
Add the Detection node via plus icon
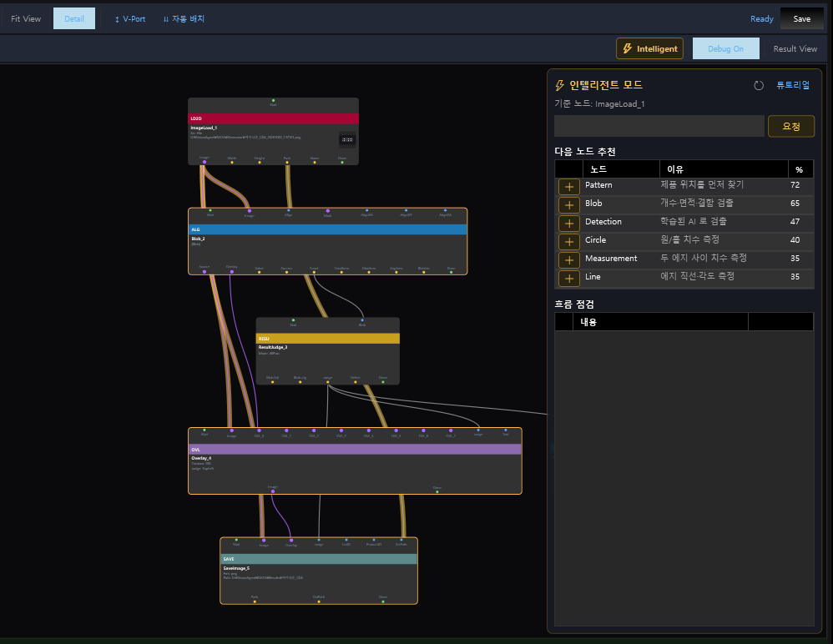[568, 224]
